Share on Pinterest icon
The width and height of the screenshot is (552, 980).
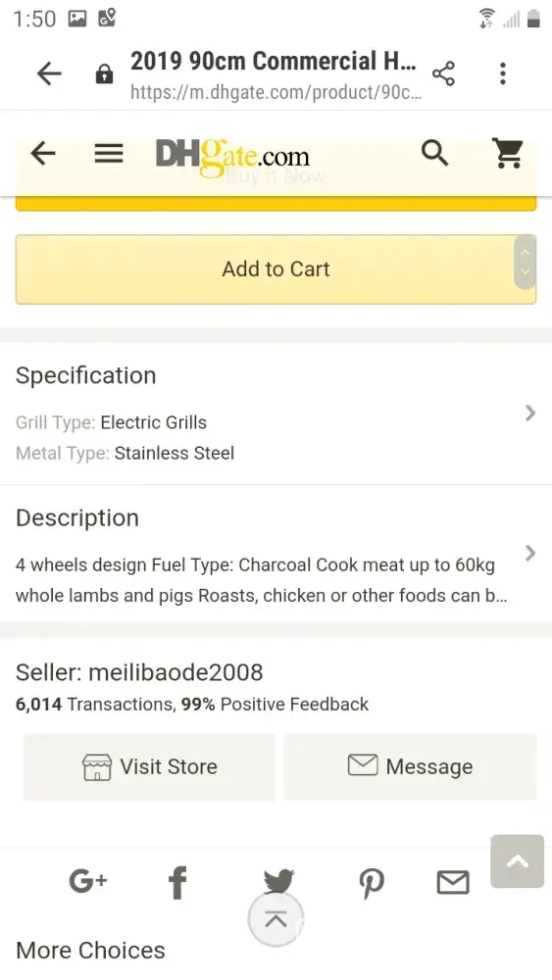pos(372,884)
